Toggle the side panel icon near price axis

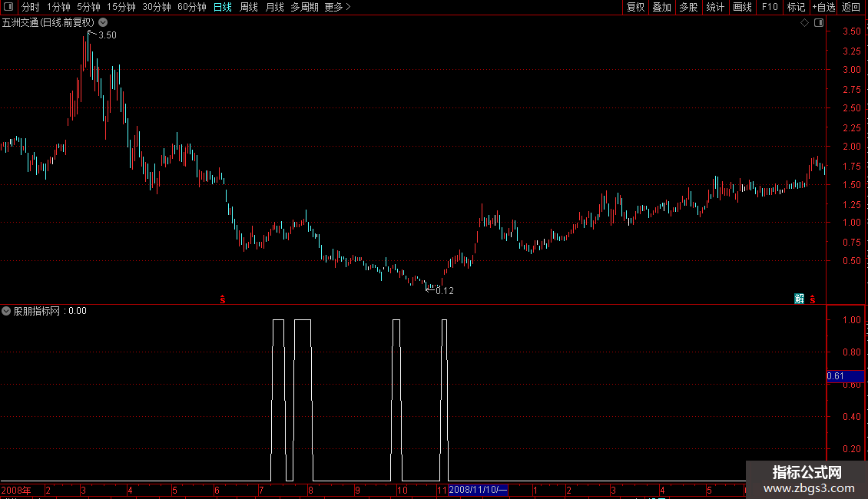click(819, 23)
